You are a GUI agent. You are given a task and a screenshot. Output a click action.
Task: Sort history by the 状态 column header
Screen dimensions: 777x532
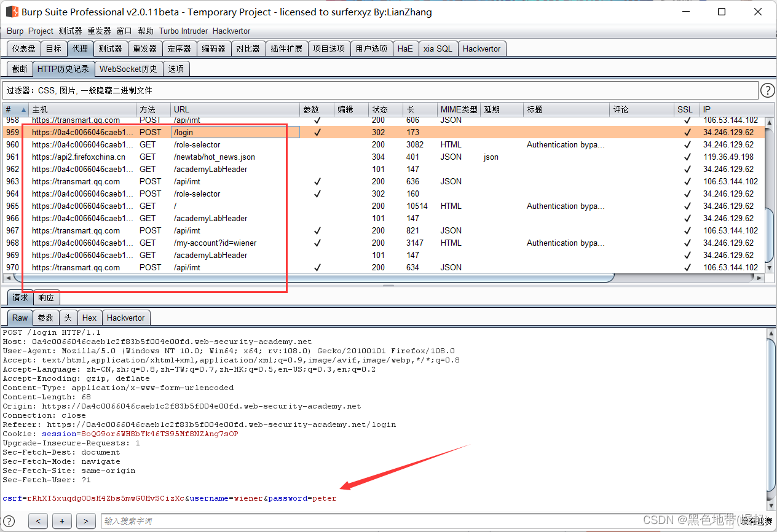386,109
